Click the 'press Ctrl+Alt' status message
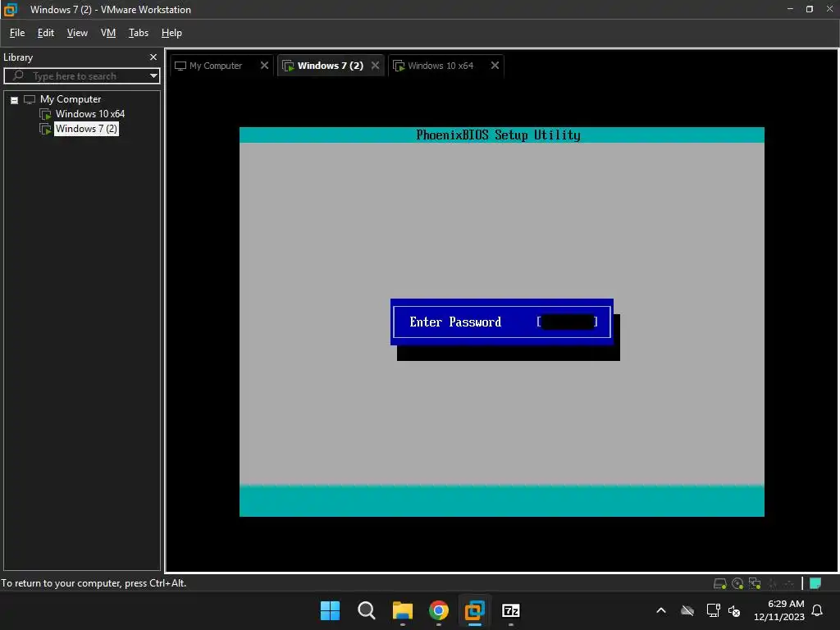 coord(94,583)
